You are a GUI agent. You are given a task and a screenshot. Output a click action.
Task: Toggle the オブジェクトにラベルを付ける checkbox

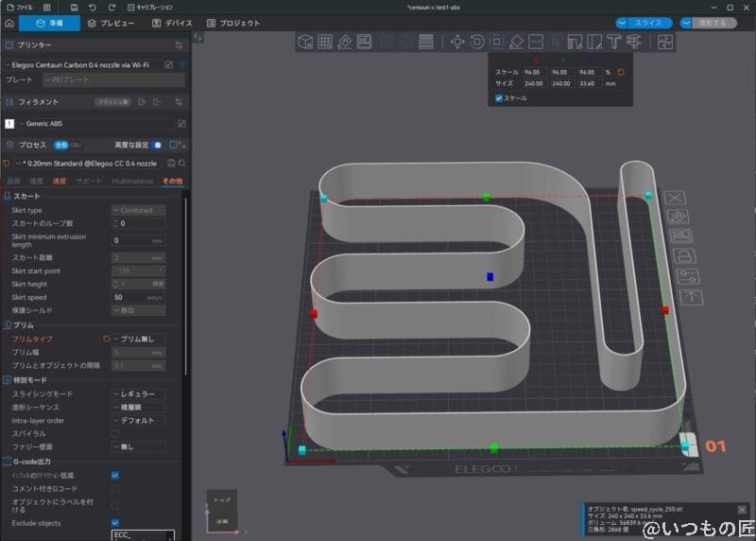click(115, 505)
